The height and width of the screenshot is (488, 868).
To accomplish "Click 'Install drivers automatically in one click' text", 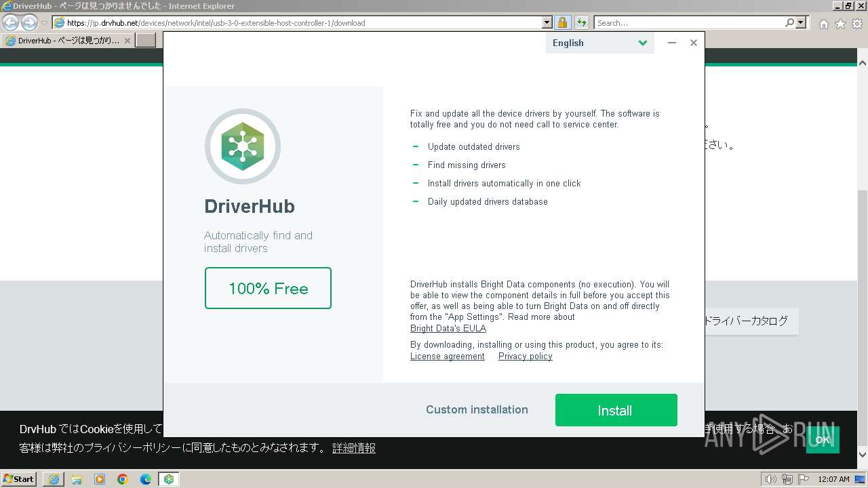I will (505, 183).
